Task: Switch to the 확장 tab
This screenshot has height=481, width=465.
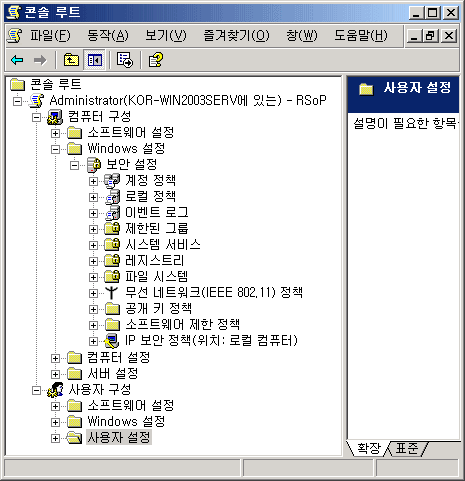Action: (x=369, y=448)
